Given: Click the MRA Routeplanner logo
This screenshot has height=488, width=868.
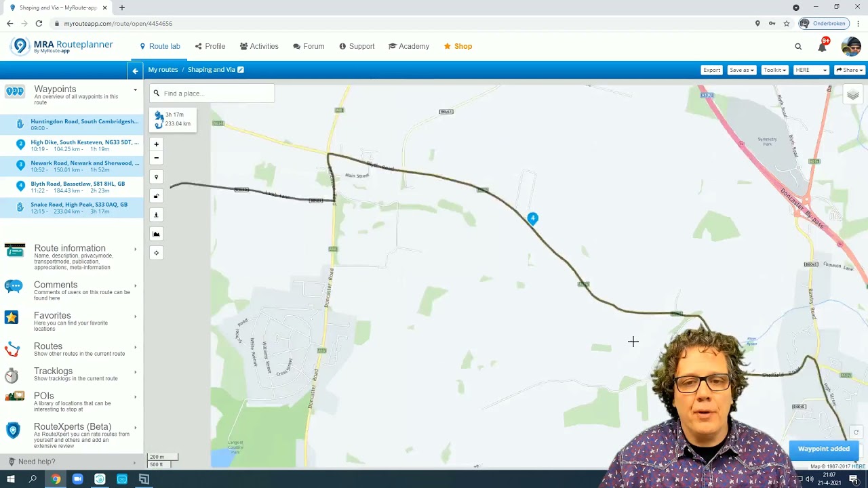Looking at the screenshot, I should tap(62, 46).
